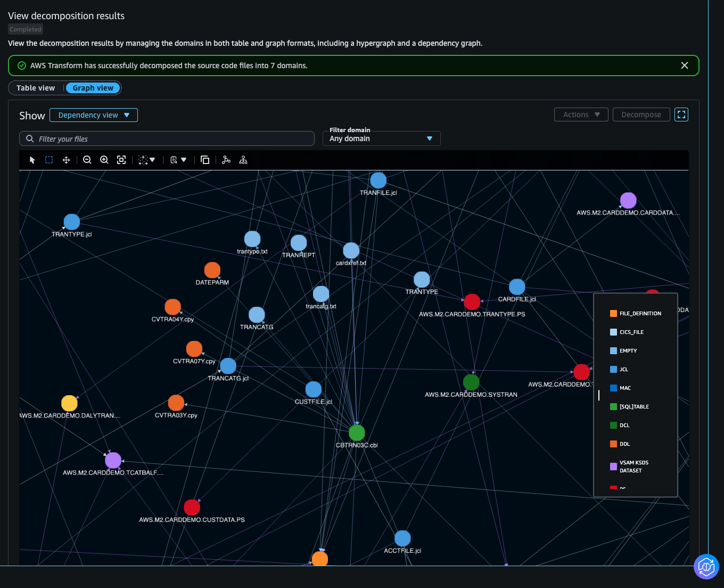Switch to Table view
The image size is (724, 588).
tap(36, 88)
